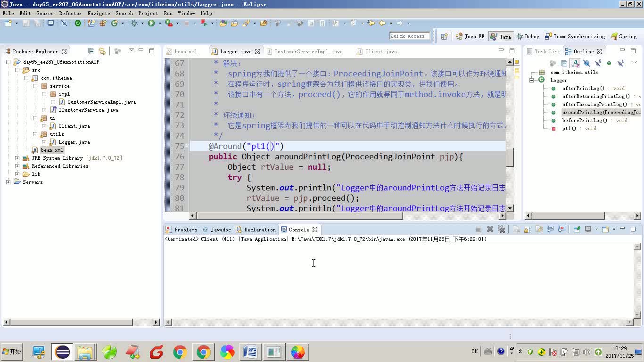The height and width of the screenshot is (362, 644).
Task: Open the Run button dropdown arrow
Action: 160,23
